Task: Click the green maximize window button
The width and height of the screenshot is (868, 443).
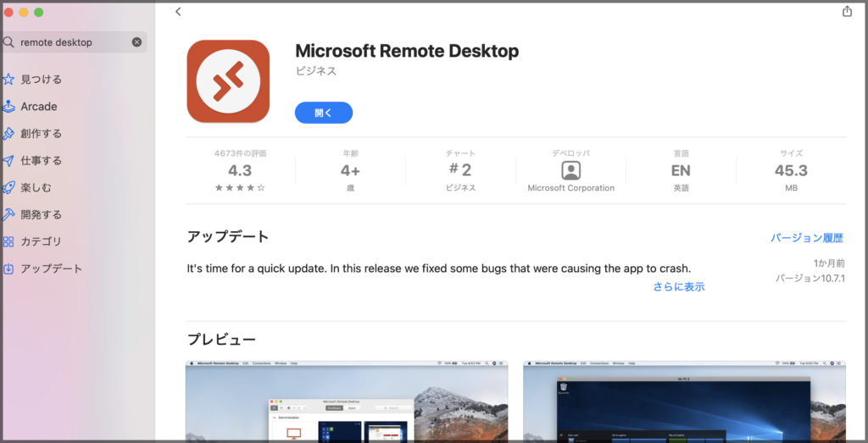Action: [38, 12]
